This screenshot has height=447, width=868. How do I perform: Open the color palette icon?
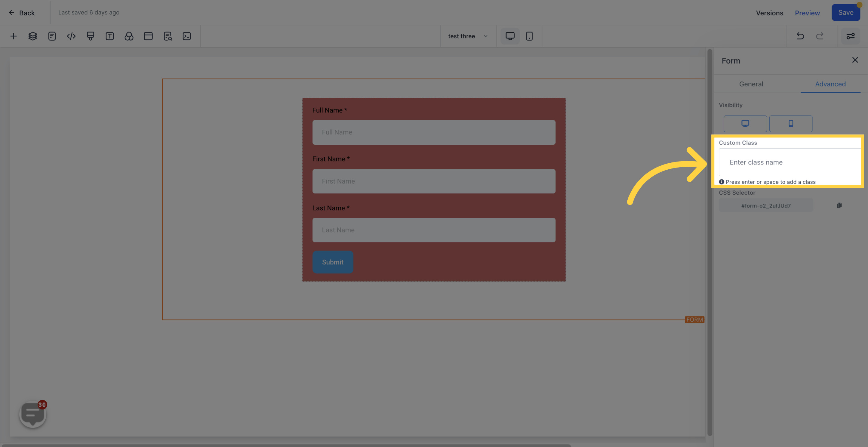[129, 36]
